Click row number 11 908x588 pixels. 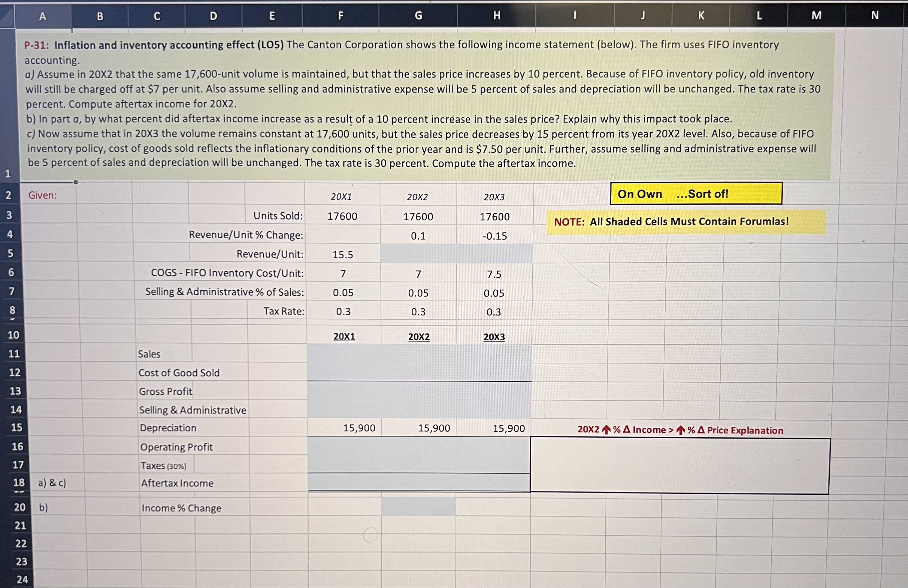click(x=13, y=354)
